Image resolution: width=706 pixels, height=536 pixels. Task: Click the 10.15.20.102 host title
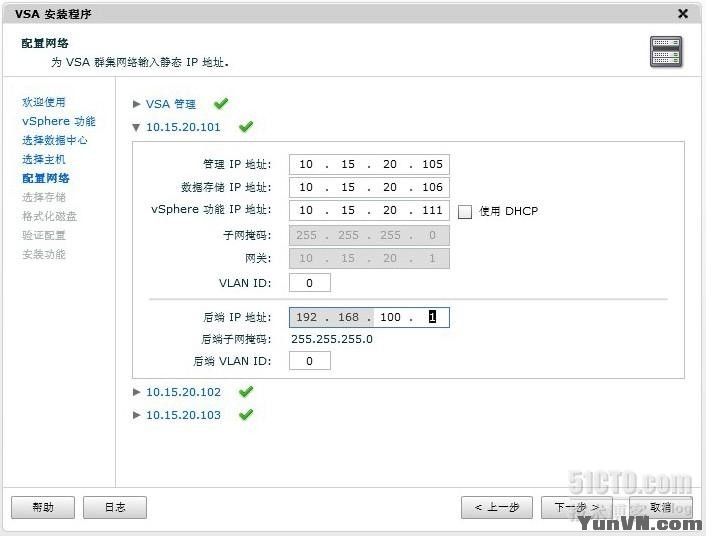click(183, 392)
